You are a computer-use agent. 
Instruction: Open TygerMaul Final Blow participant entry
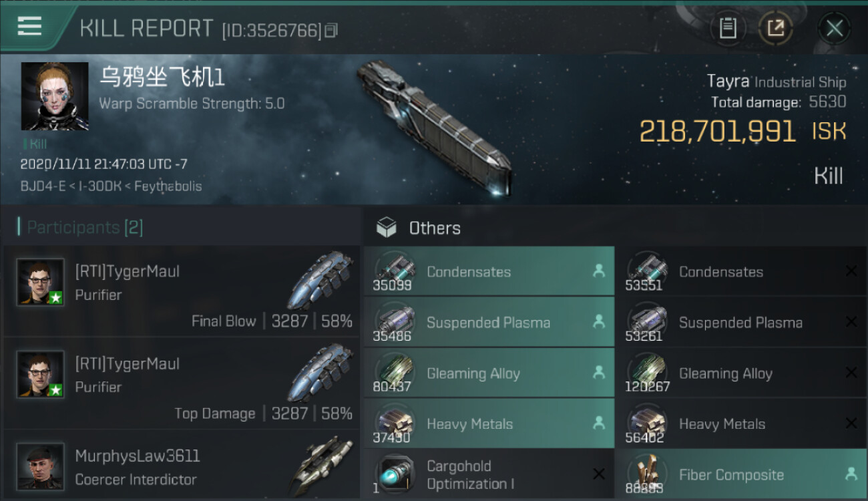[182, 291]
